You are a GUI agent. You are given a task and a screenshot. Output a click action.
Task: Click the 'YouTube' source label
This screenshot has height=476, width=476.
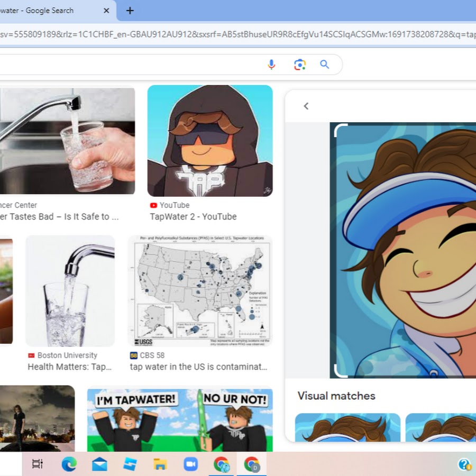coord(175,206)
